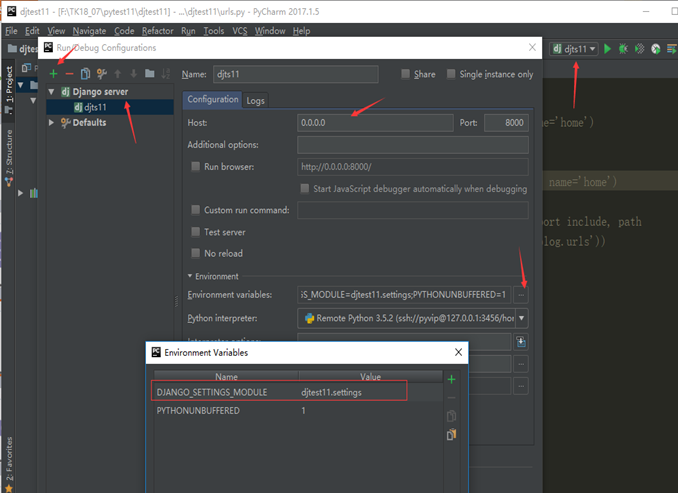Toggle Single instance only checkbox

[451, 74]
